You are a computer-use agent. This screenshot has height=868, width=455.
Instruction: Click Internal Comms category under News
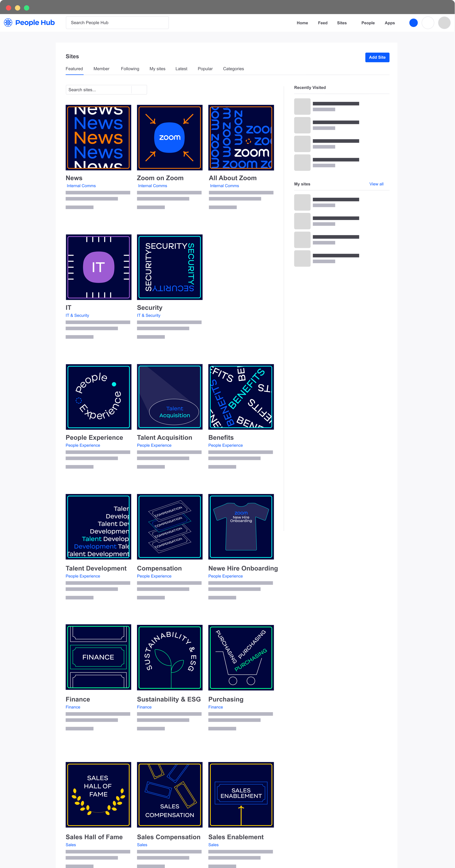(81, 186)
